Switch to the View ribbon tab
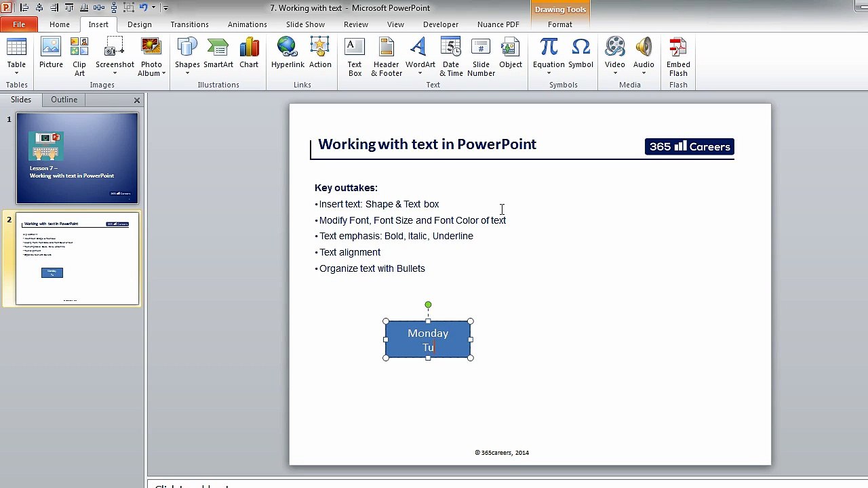Screen dimensions: 868x488 395,24
